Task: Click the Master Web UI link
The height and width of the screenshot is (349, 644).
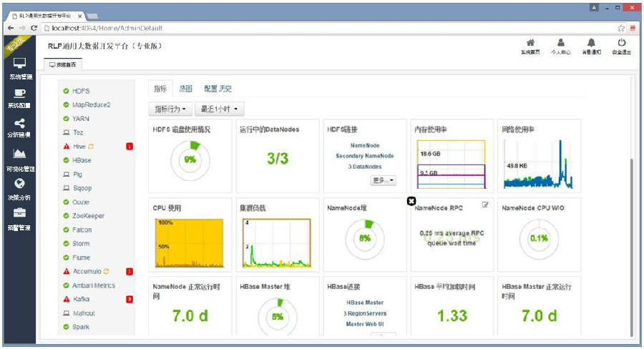Action: pyautogui.click(x=365, y=323)
